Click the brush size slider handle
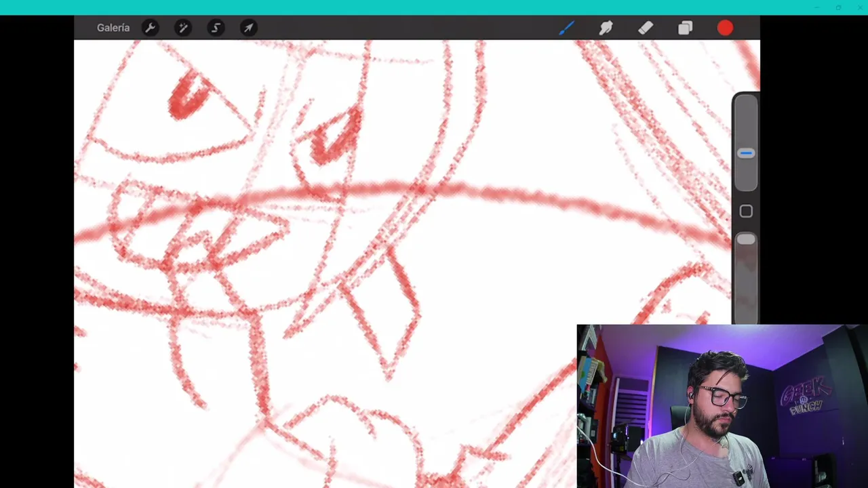The image size is (868, 488). tap(746, 153)
